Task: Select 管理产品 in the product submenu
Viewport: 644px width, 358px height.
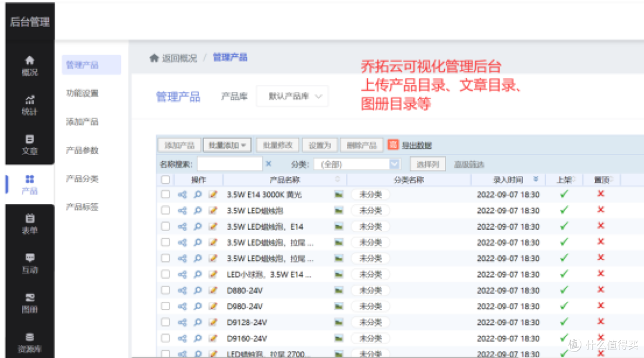Action: (x=91, y=65)
